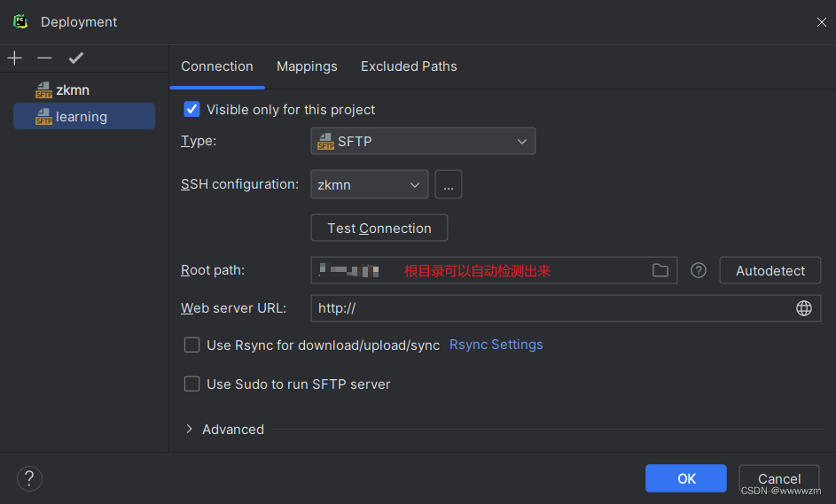Screen dimensions: 836x504
Task: Open the Rsync Settings link
Action: pyautogui.click(x=496, y=345)
